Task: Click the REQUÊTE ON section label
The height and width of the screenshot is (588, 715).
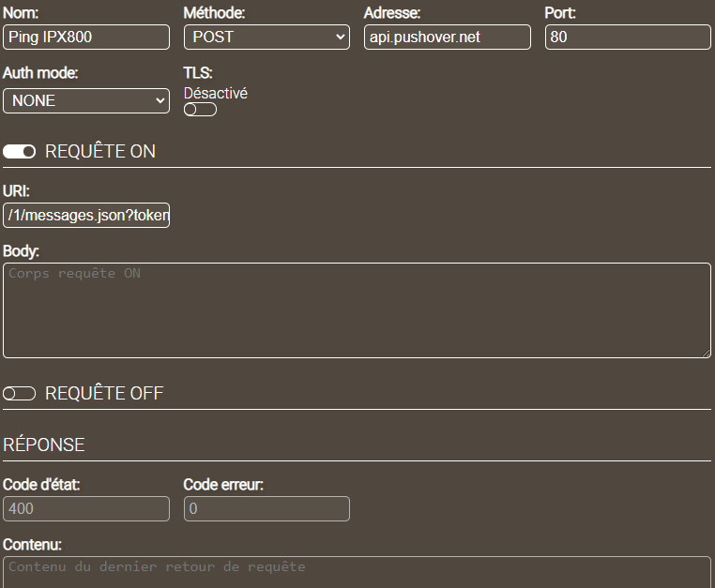Action: click(x=100, y=152)
